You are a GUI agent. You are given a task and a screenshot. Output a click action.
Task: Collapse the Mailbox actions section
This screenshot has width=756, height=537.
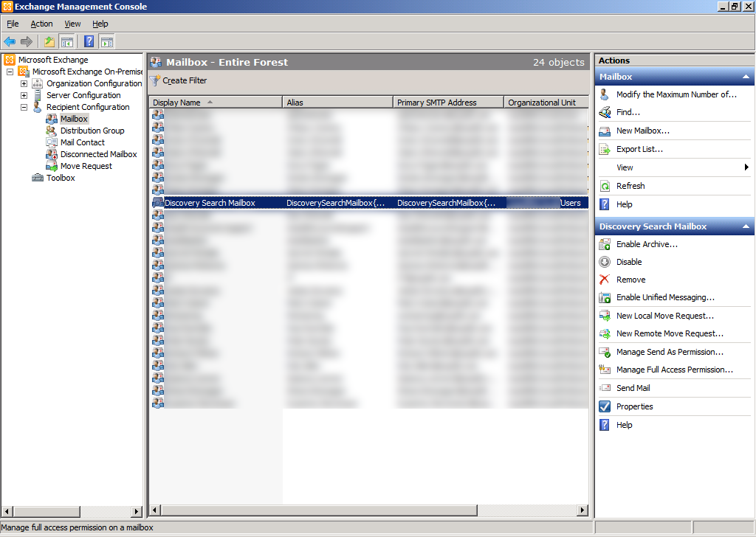746,77
